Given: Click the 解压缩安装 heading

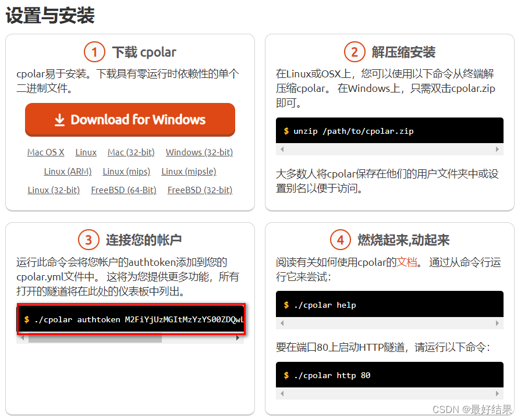Looking at the screenshot, I should pyautogui.click(x=403, y=52).
